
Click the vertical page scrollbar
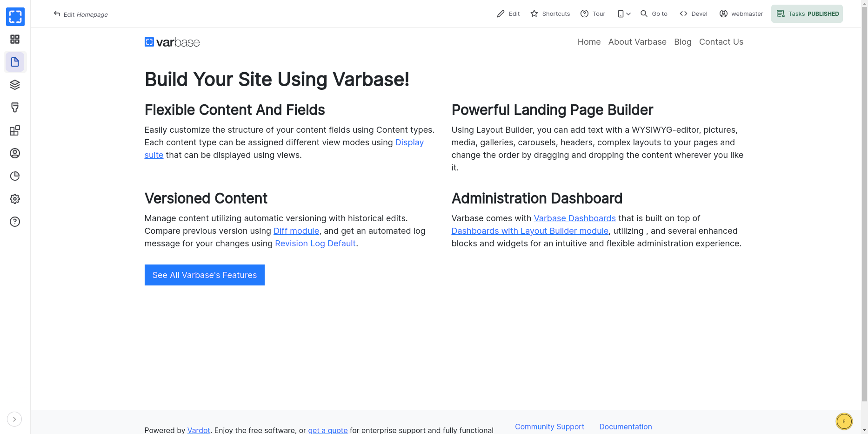click(x=864, y=203)
